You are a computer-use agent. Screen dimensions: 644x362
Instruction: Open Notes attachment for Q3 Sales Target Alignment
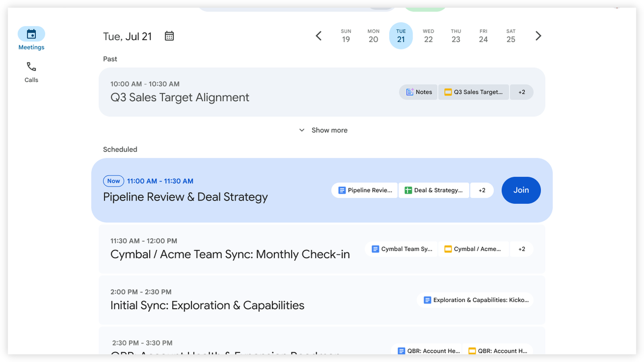tap(419, 92)
